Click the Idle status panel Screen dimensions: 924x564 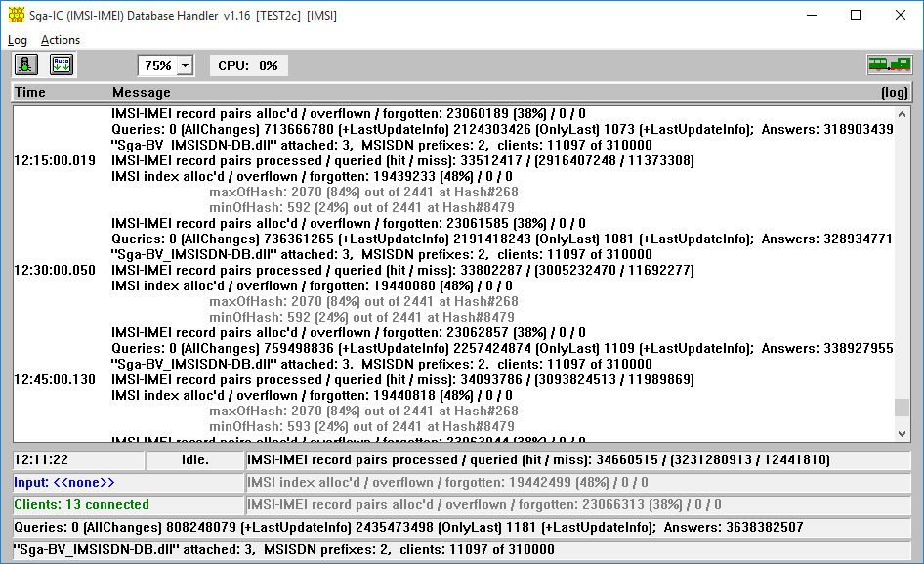coord(195,459)
